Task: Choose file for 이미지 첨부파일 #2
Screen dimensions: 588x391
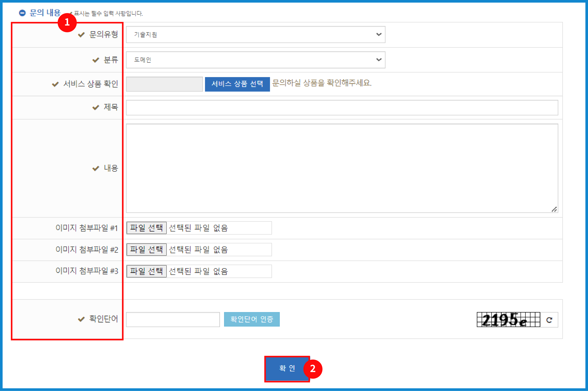Action: 146,249
